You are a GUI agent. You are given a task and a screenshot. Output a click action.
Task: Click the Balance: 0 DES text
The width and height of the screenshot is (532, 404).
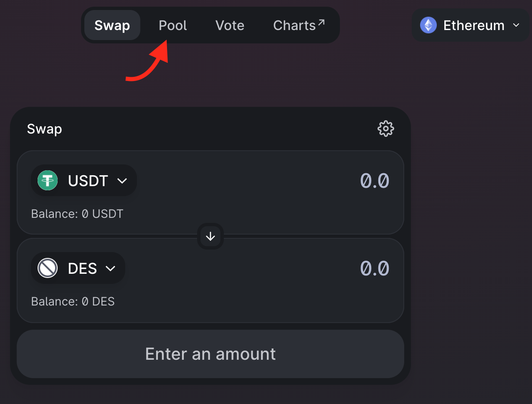[x=73, y=301]
